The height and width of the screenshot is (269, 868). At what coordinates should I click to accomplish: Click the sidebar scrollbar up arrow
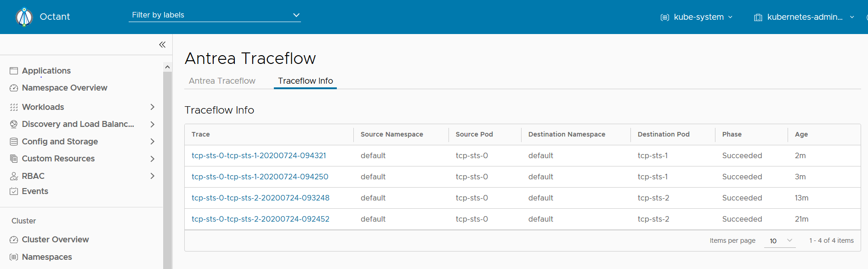167,67
